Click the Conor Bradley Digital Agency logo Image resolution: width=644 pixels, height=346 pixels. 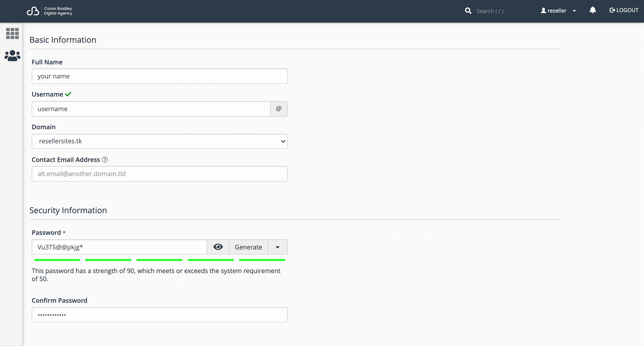coord(50,11)
